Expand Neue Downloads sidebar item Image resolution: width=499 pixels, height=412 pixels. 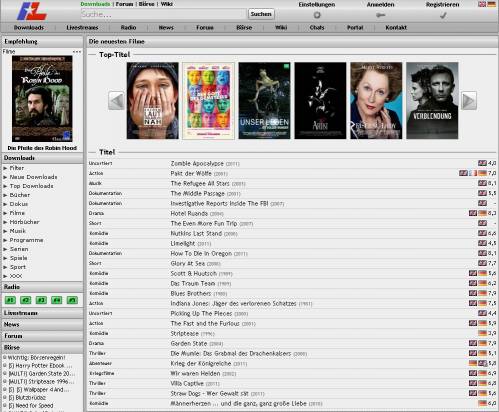[33, 177]
